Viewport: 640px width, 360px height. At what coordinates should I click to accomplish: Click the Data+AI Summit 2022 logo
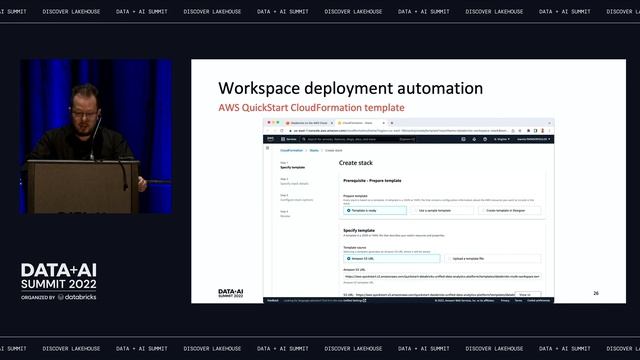pos(59,281)
